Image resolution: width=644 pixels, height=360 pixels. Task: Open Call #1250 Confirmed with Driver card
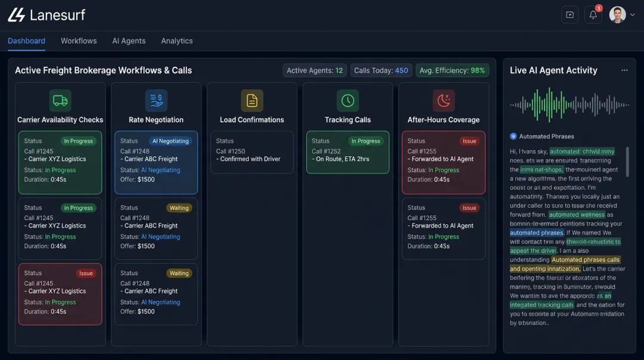point(252,152)
